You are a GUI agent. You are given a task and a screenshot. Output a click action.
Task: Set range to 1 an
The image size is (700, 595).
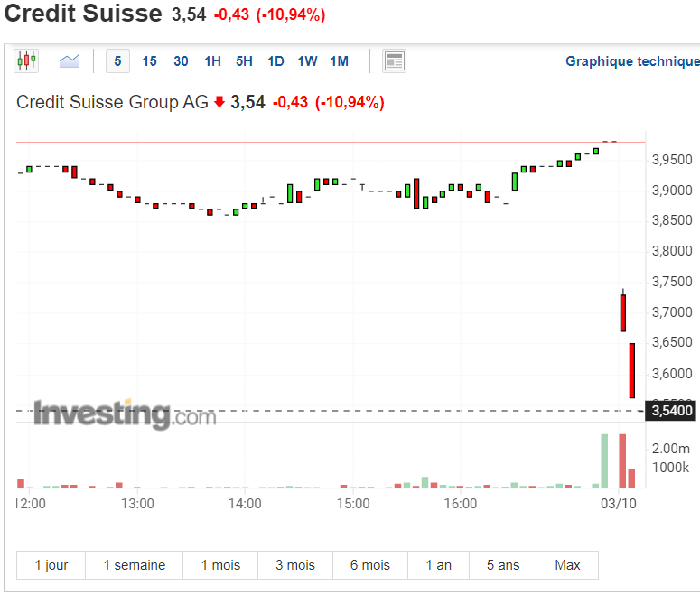438,565
